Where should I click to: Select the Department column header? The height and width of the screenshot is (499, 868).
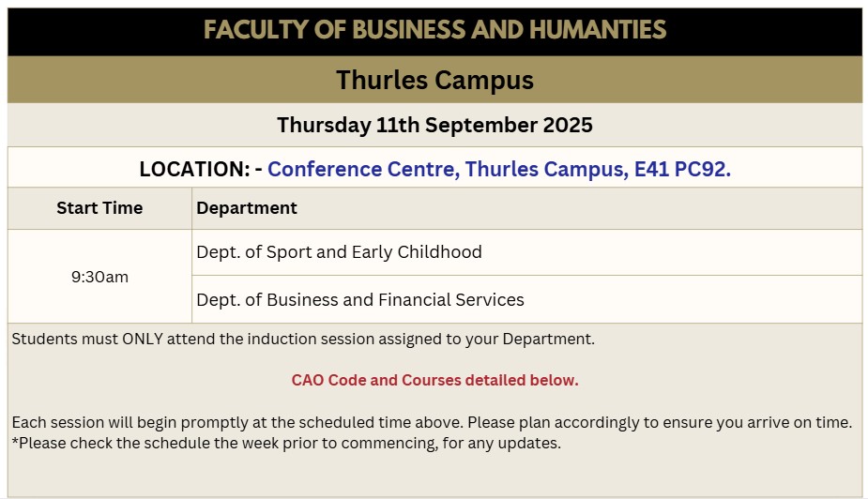point(247,208)
